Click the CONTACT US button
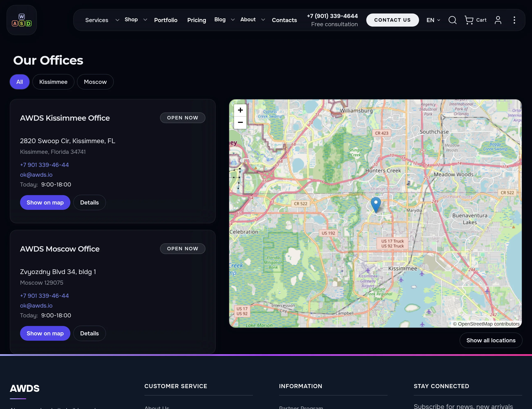The width and height of the screenshot is (532, 409). click(392, 20)
